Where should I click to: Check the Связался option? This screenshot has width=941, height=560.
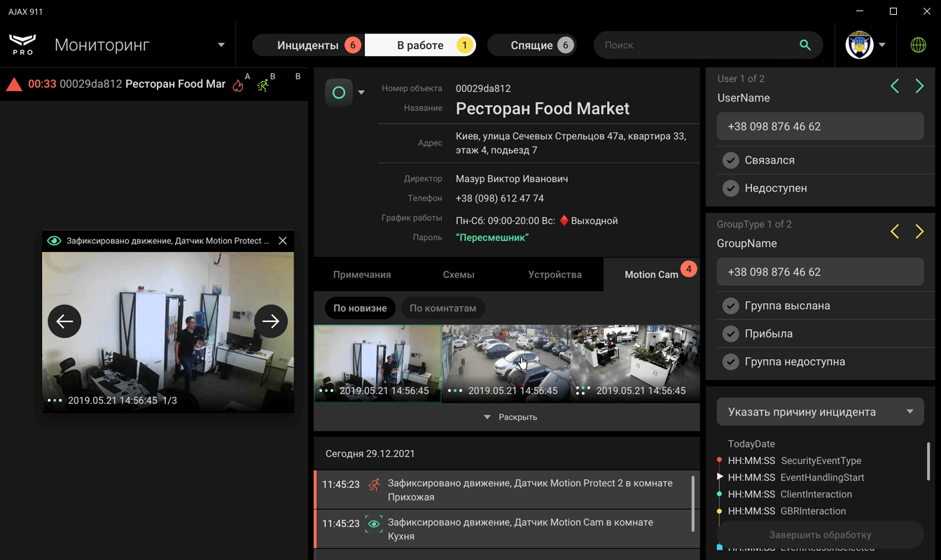731,160
